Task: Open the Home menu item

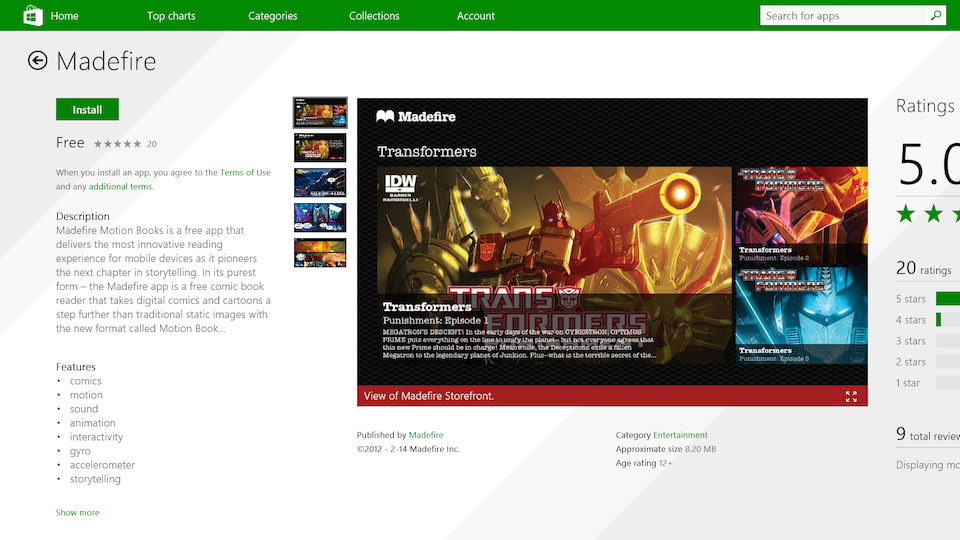Action: tap(64, 16)
